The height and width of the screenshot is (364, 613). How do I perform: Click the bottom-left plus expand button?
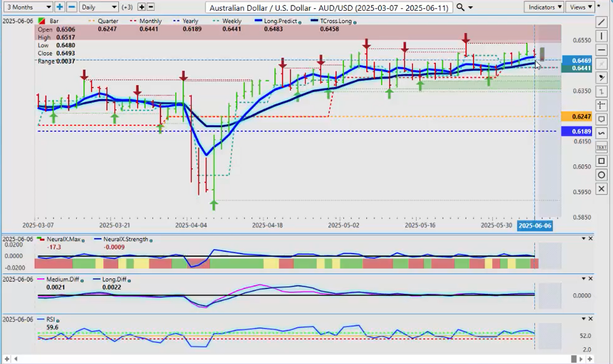pyautogui.click(x=7, y=359)
